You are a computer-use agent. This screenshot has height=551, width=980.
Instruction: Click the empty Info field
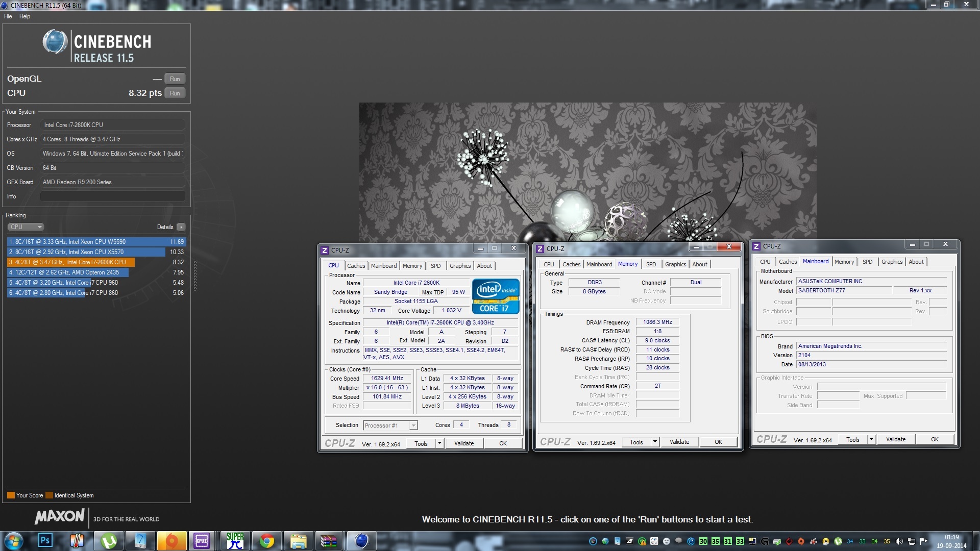tap(112, 196)
